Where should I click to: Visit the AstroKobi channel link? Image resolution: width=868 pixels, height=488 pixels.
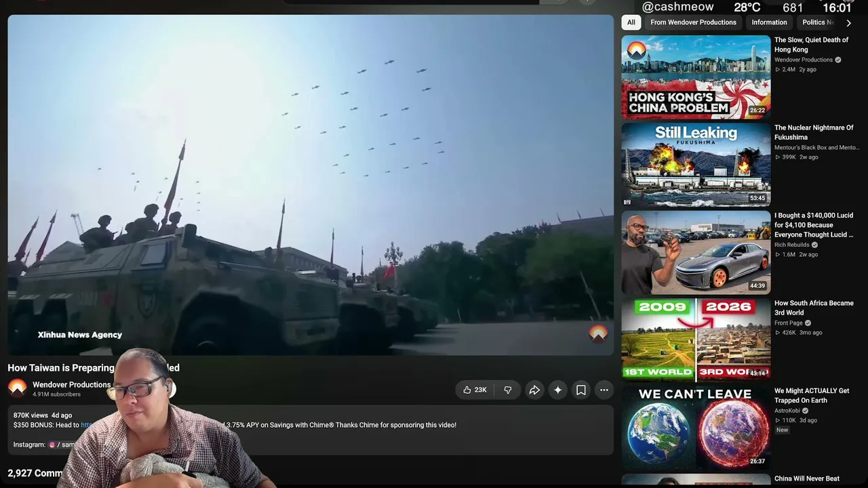click(787, 411)
